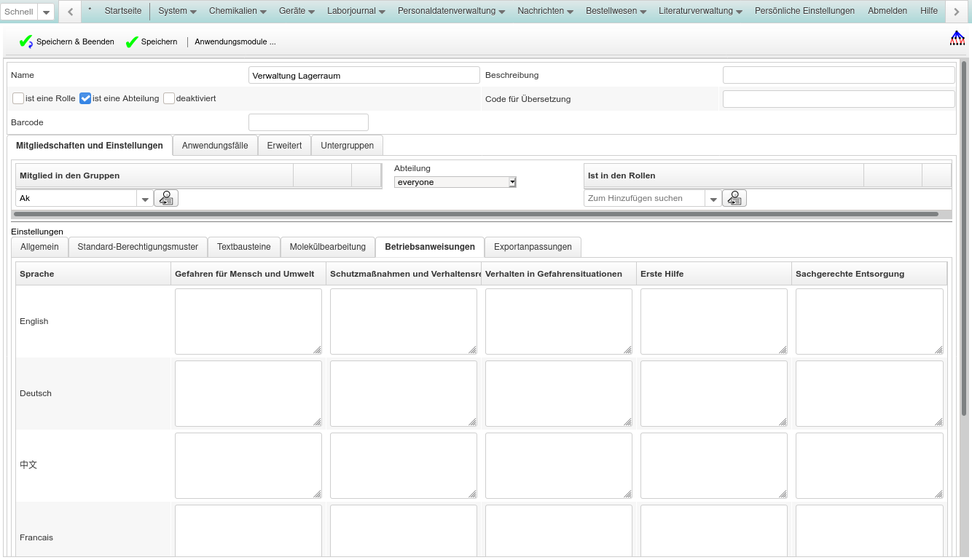The image size is (972, 560).
Task: Click the green Speichern checkmark icon
Action: (x=132, y=42)
